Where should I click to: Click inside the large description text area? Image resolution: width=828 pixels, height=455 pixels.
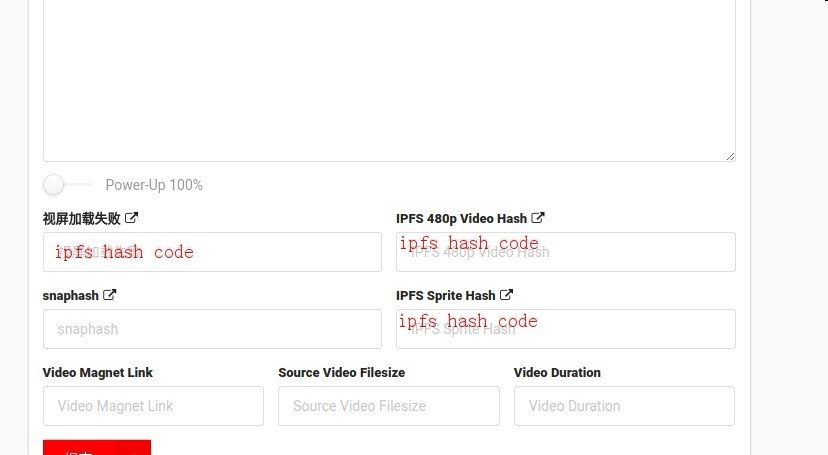389,79
